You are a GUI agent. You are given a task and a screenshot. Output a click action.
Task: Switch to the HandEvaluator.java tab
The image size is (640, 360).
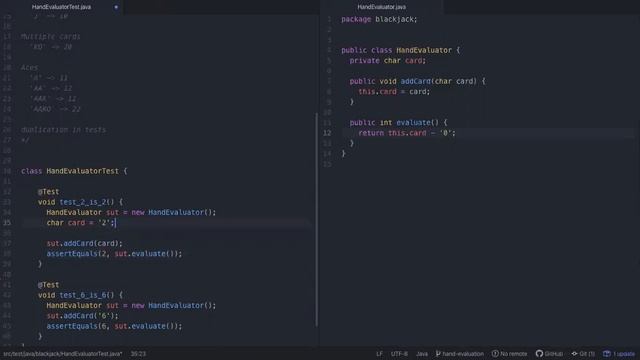pyautogui.click(x=381, y=7)
